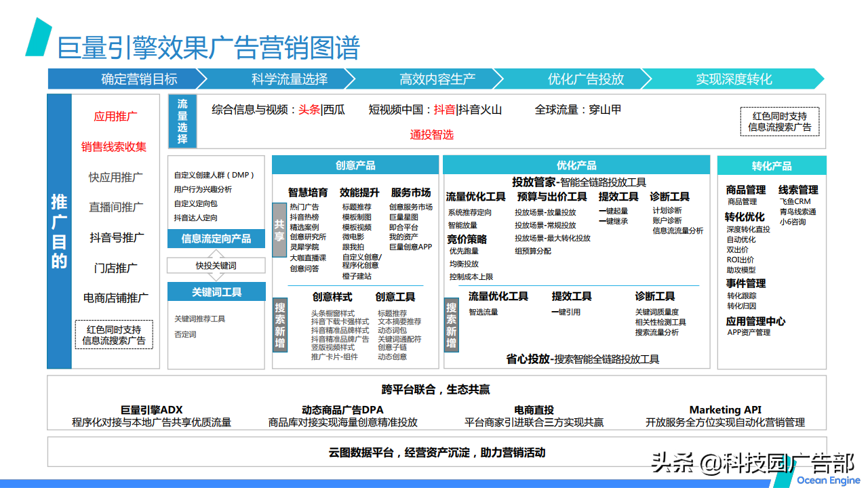Click 飞鱼CRM

[795, 201]
